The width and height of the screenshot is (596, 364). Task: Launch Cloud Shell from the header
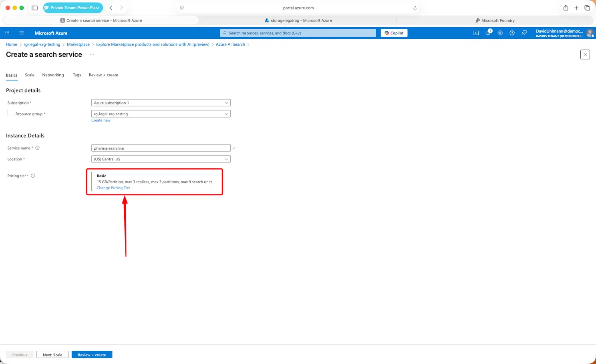point(476,33)
